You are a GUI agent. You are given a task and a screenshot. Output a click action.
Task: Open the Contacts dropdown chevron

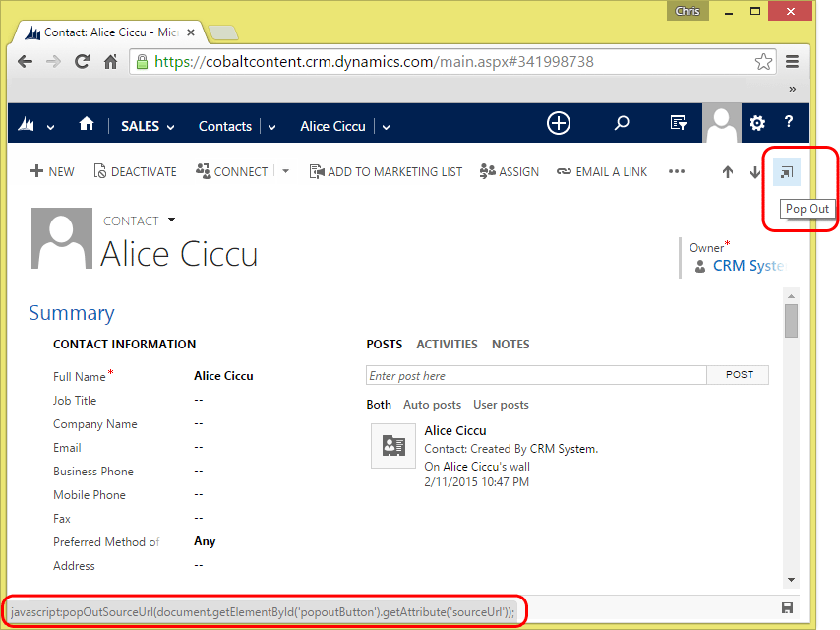pyautogui.click(x=272, y=128)
